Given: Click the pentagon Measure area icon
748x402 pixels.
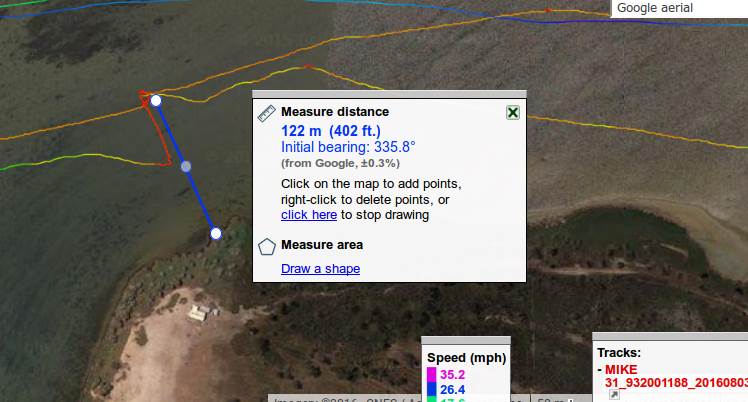Looking at the screenshot, I should click(267, 247).
